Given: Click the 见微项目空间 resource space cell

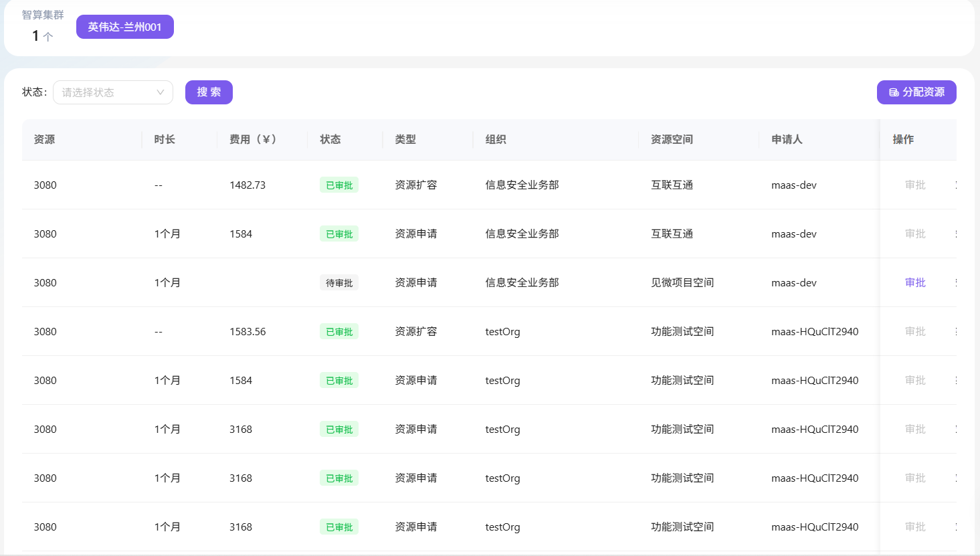Looking at the screenshot, I should point(682,282).
